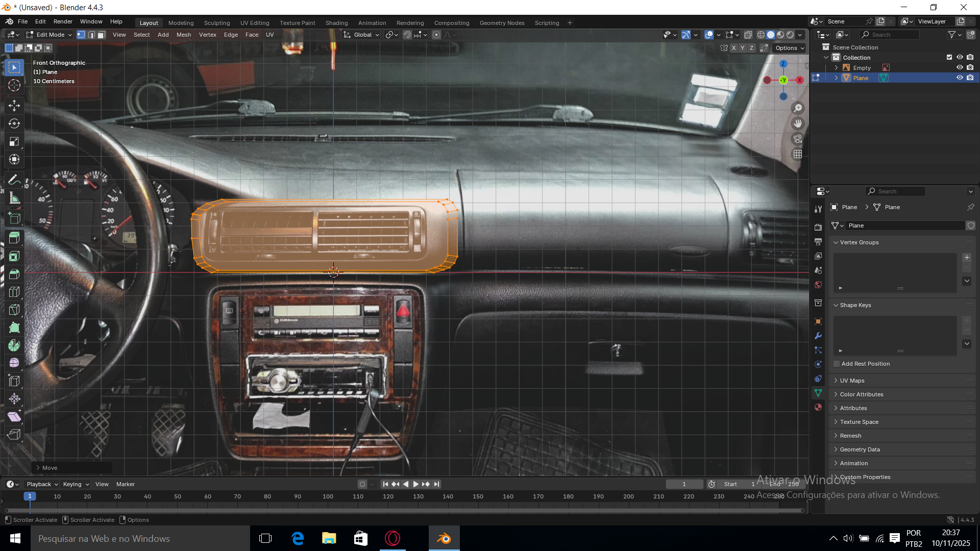Select the Move tool

[14, 106]
